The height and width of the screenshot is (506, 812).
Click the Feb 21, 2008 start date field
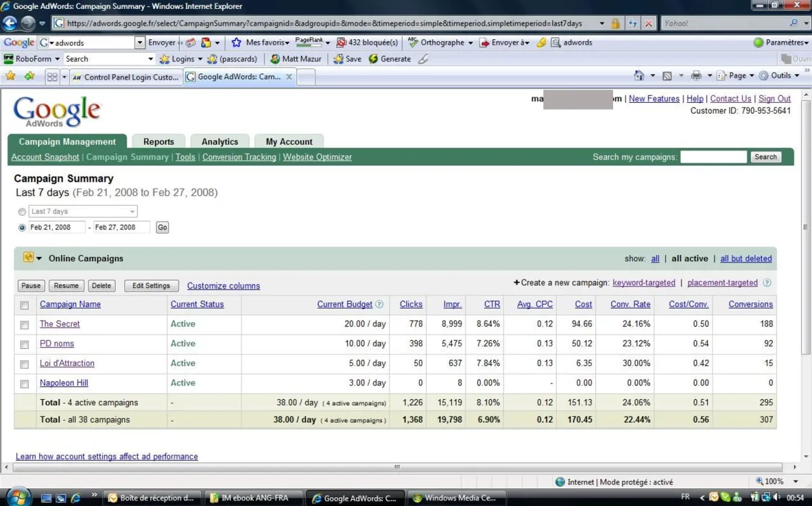click(x=57, y=227)
